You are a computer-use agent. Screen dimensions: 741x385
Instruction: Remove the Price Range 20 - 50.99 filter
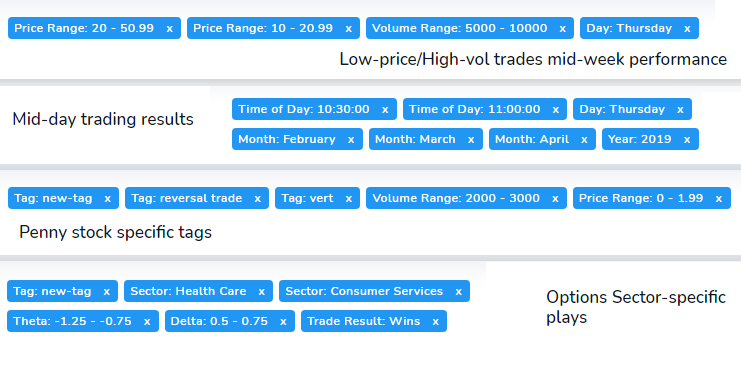(x=169, y=29)
